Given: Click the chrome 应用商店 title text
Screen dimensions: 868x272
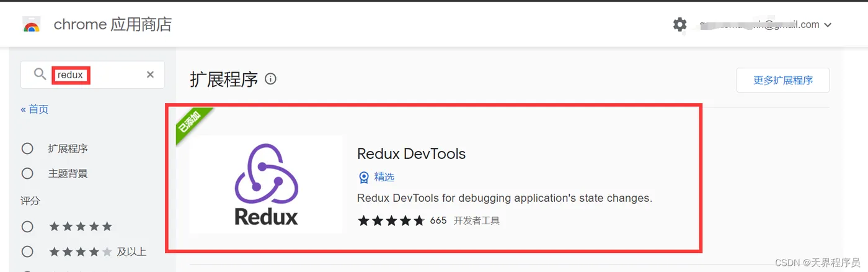Looking at the screenshot, I should point(113,25).
